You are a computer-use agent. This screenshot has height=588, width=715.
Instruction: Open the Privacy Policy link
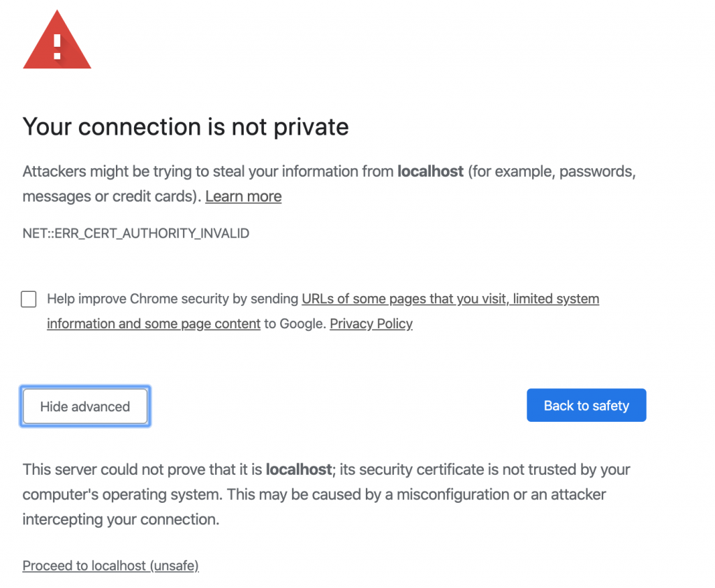[371, 323]
